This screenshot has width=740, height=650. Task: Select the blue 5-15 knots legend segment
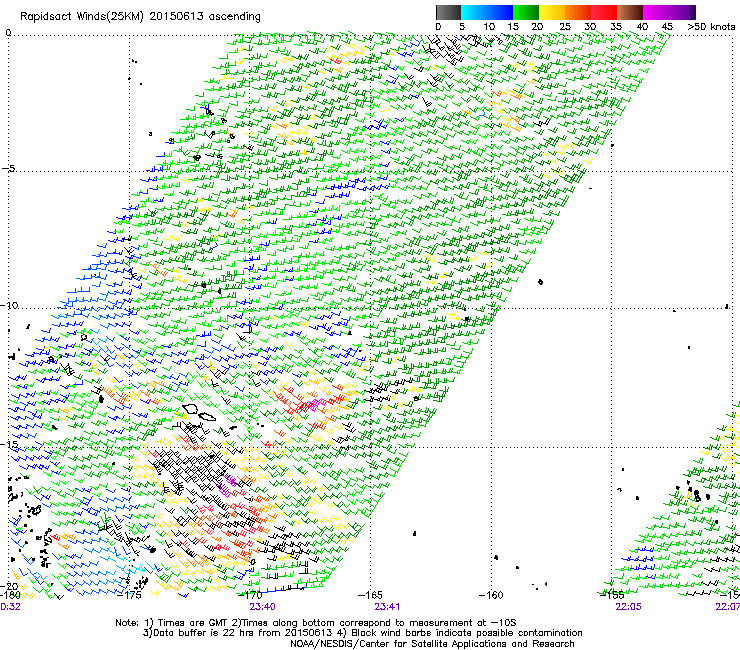(487, 12)
